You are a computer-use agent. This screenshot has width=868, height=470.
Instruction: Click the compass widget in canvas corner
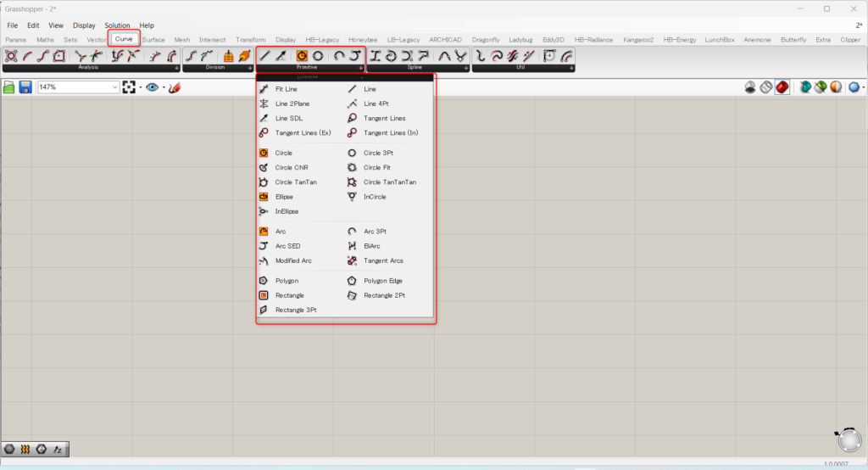point(848,439)
